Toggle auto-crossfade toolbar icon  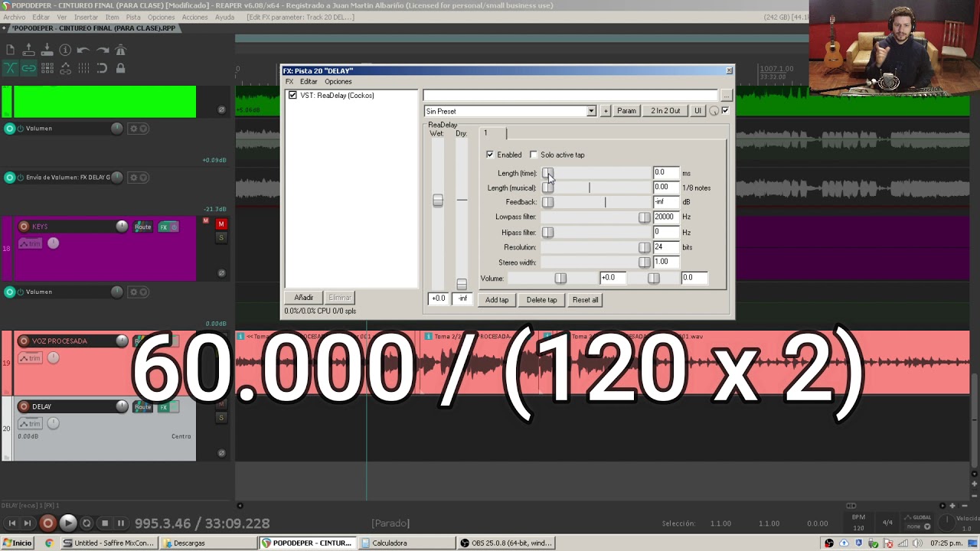pyautogui.click(x=10, y=68)
